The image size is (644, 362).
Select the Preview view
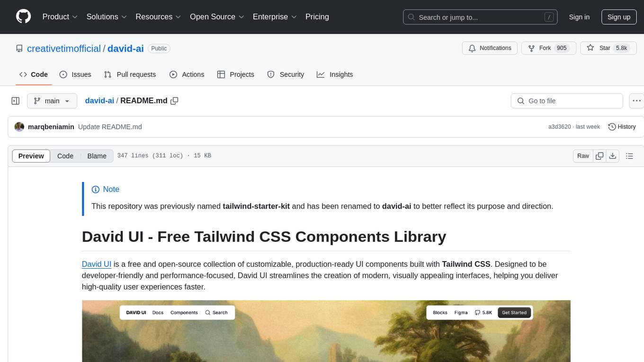coord(31,156)
